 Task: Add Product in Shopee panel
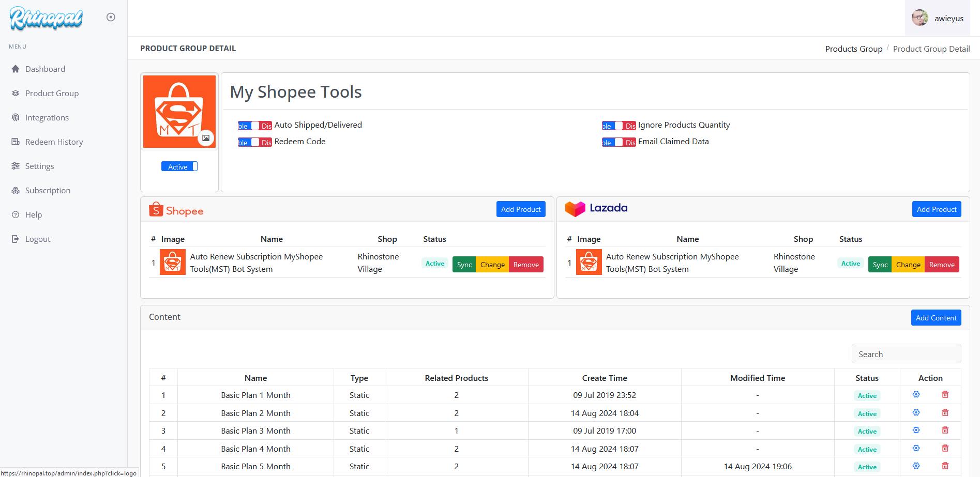point(521,209)
